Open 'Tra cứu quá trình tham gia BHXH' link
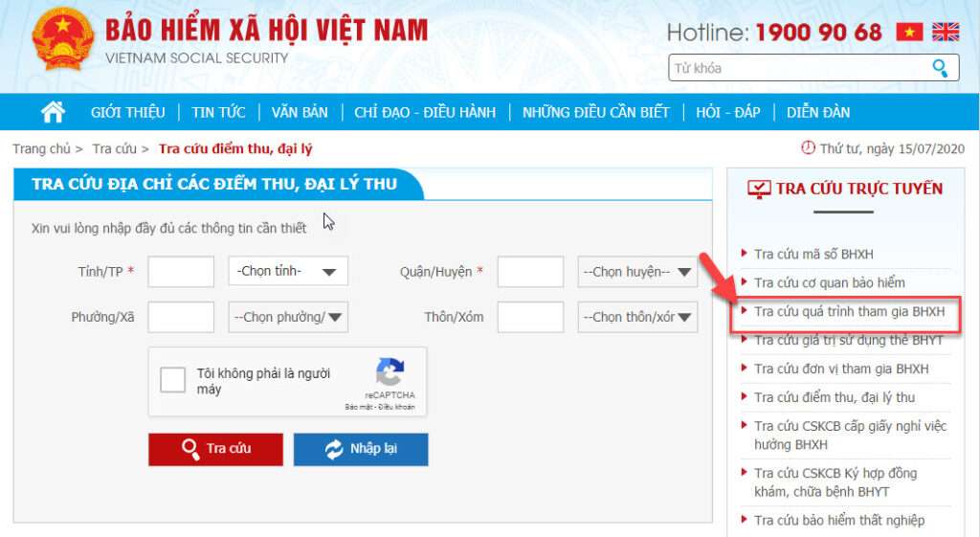Screen dimensions: 980x537 click(x=849, y=311)
